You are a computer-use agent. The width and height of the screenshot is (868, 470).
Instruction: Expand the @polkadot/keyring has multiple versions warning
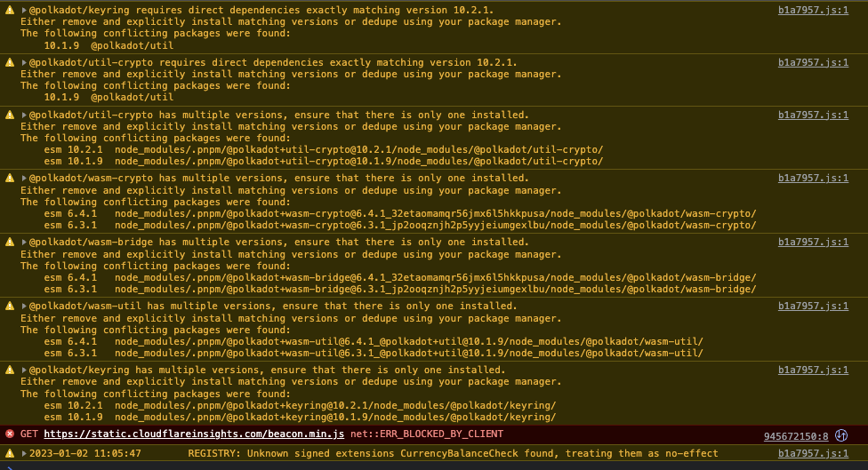click(x=24, y=370)
